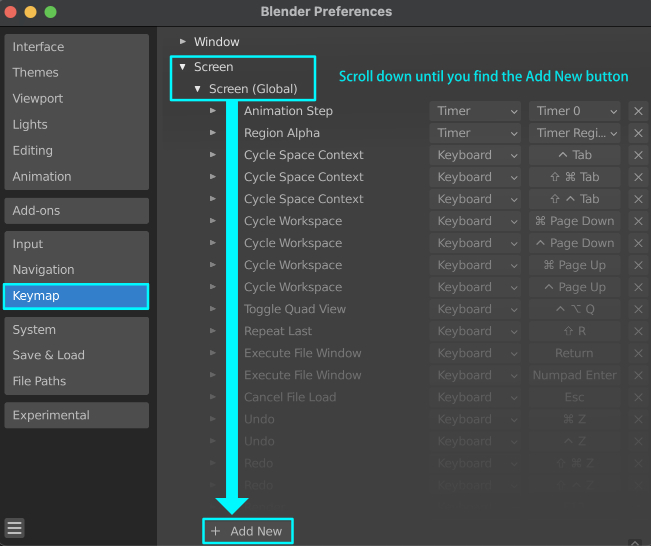This screenshot has width=651, height=546.
Task: Open the Animation preferences tab
Action: tap(76, 177)
